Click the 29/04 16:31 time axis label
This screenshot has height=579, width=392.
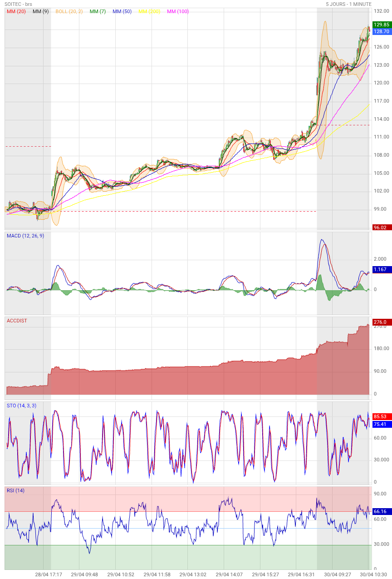(301, 574)
